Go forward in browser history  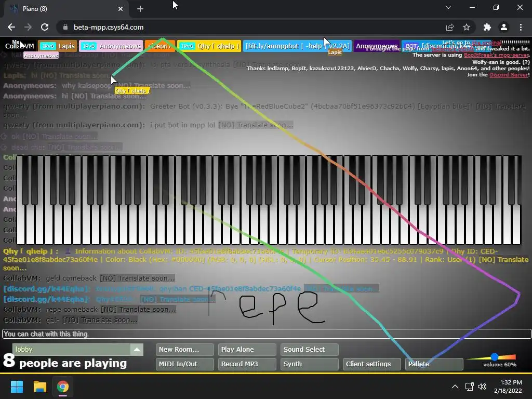[28, 27]
